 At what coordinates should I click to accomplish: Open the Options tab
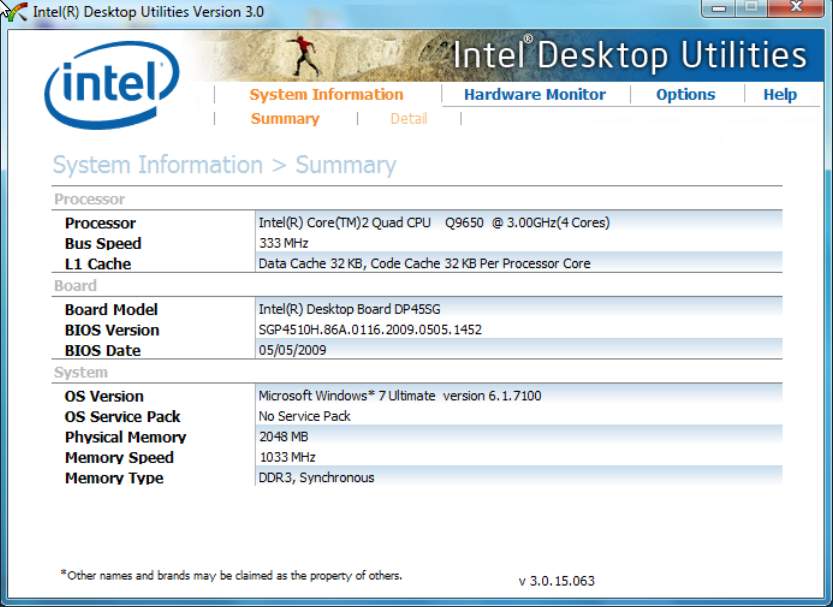(x=685, y=95)
